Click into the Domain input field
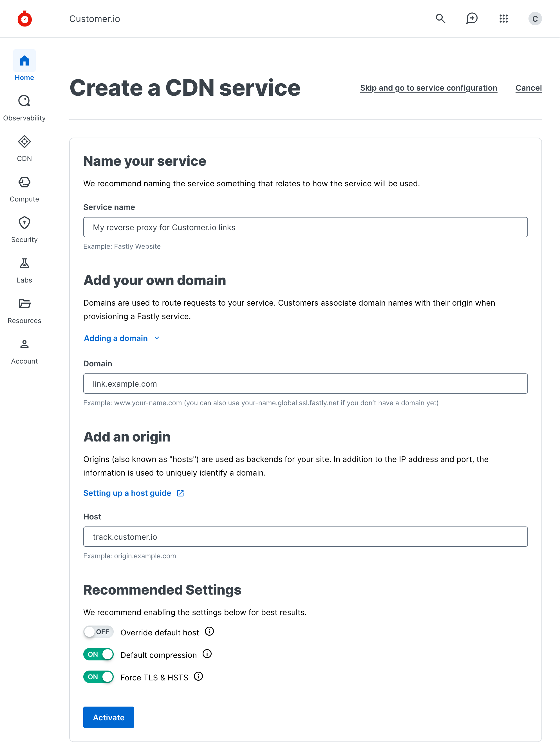The image size is (560, 753). [305, 384]
